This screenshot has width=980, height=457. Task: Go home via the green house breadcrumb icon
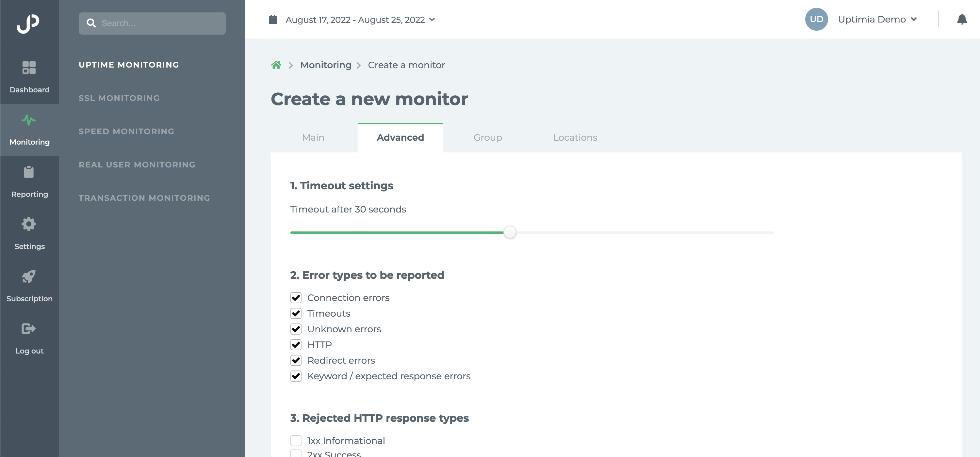click(x=276, y=65)
